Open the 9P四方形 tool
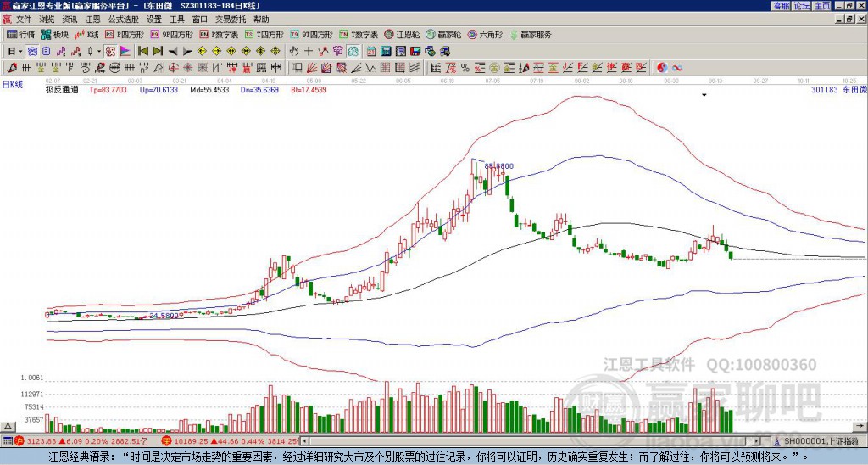The width and height of the screenshot is (868, 465). click(x=171, y=34)
